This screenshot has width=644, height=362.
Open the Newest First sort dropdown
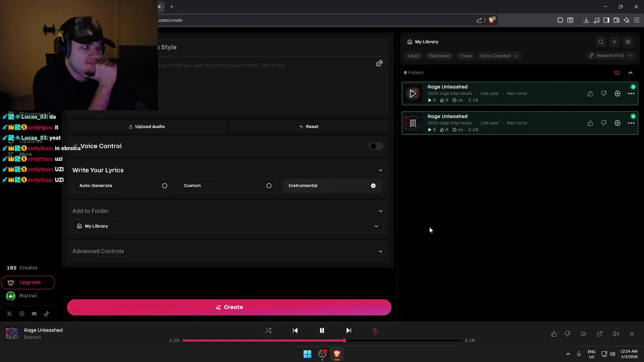pos(611,56)
